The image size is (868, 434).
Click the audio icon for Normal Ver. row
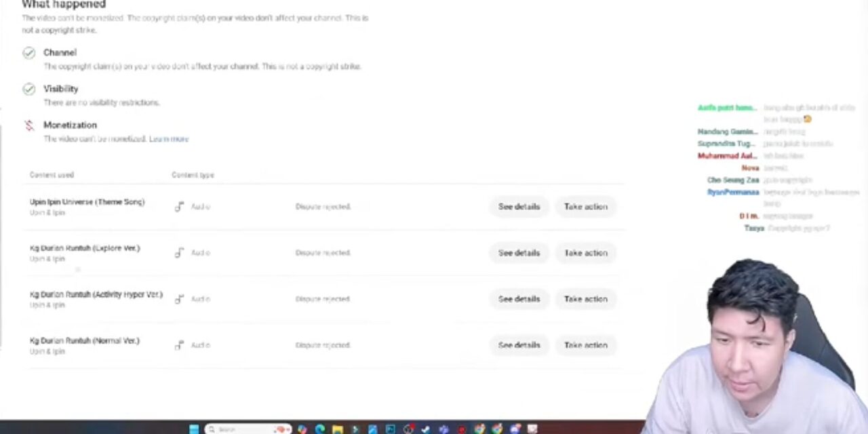[x=179, y=345]
